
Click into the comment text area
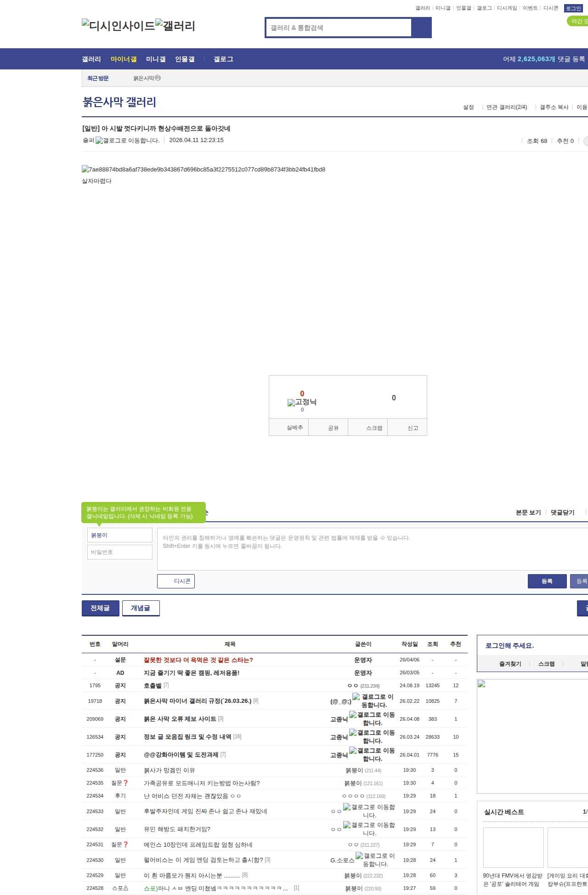click(x=373, y=549)
